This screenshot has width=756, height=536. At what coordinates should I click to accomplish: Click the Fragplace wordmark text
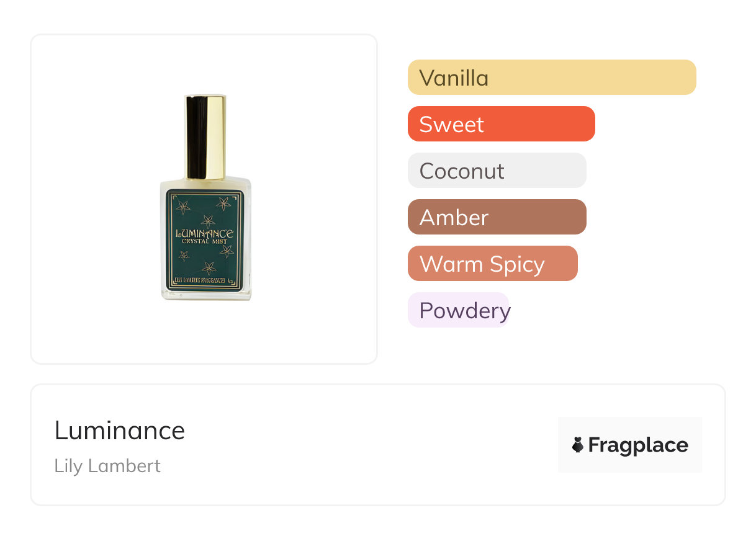(638, 445)
